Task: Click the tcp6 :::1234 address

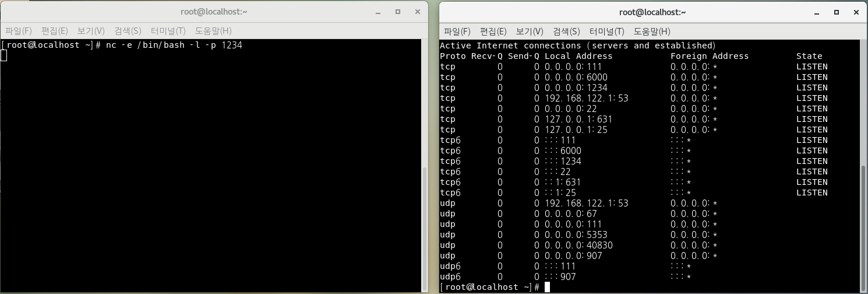Action: coord(563,161)
